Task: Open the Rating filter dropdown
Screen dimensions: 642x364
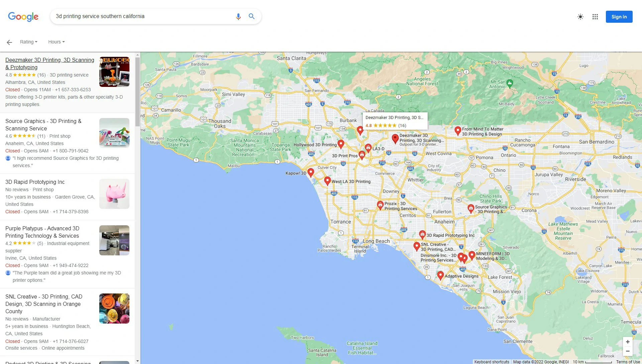Action: [28, 42]
